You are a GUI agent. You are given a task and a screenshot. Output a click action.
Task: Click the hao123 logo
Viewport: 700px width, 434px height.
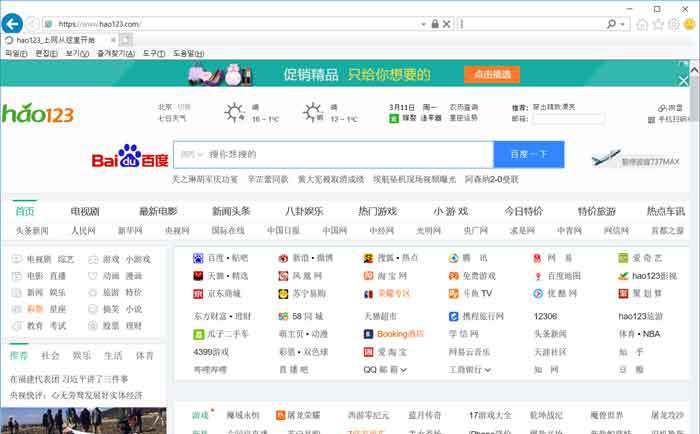[x=38, y=113]
